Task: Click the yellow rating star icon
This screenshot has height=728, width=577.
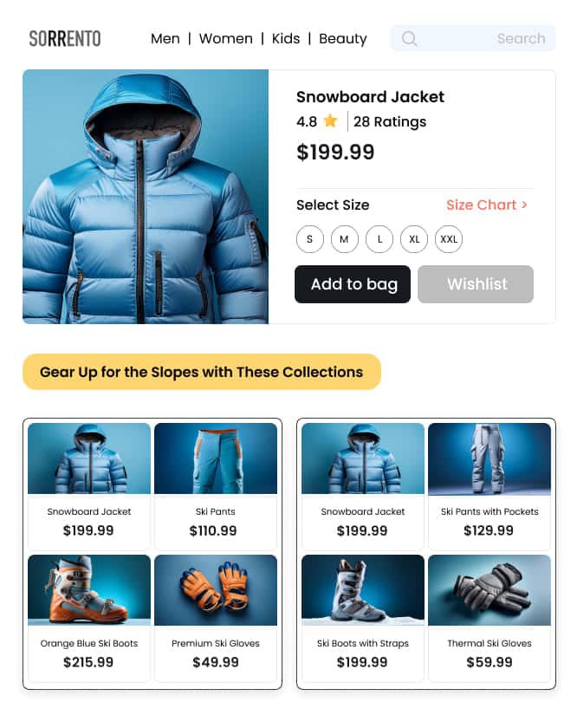Action: click(x=330, y=120)
